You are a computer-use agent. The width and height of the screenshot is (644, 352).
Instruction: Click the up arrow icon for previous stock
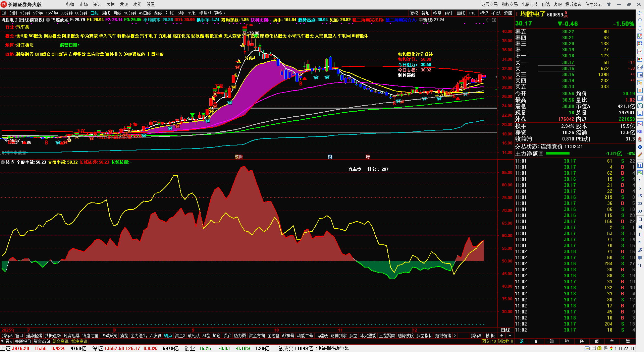(640, 21)
